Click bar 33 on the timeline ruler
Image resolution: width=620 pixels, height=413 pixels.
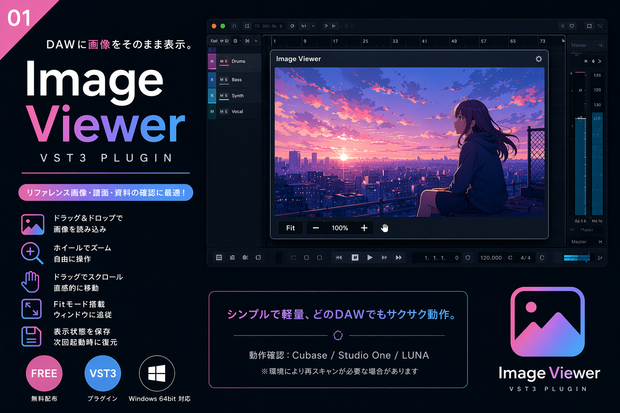click(x=395, y=41)
